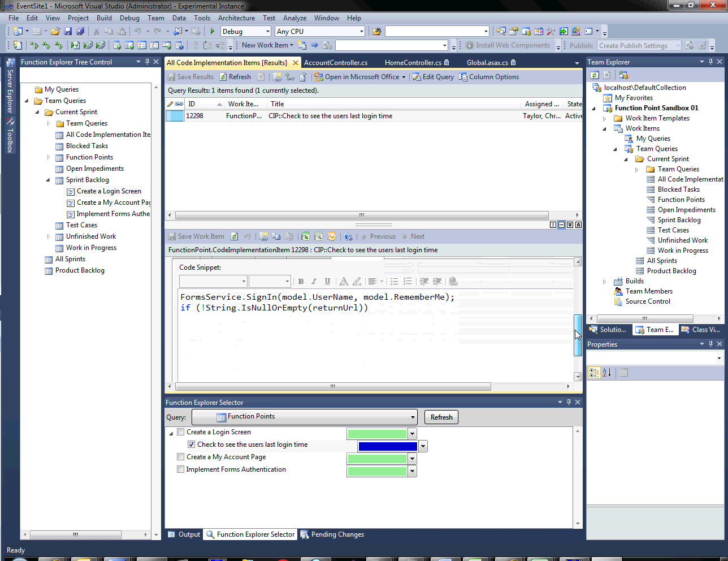This screenshot has width=728, height=561.
Task: Click the bulleted list icon
Action: point(395,281)
